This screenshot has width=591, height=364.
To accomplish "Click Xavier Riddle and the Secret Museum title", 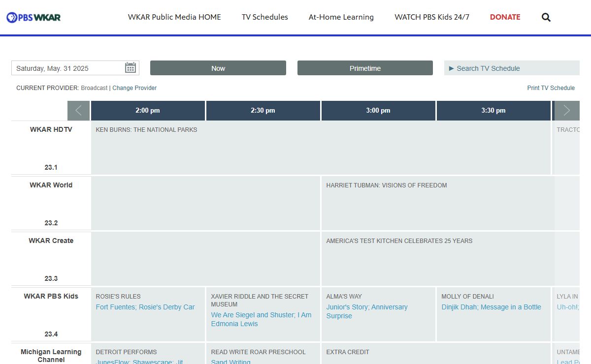I will [x=260, y=301].
